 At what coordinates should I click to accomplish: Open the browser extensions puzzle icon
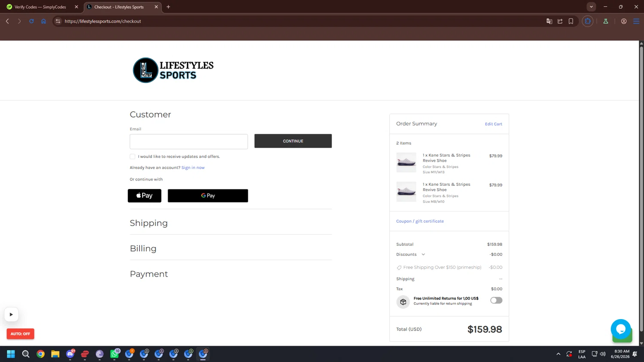pos(588,21)
